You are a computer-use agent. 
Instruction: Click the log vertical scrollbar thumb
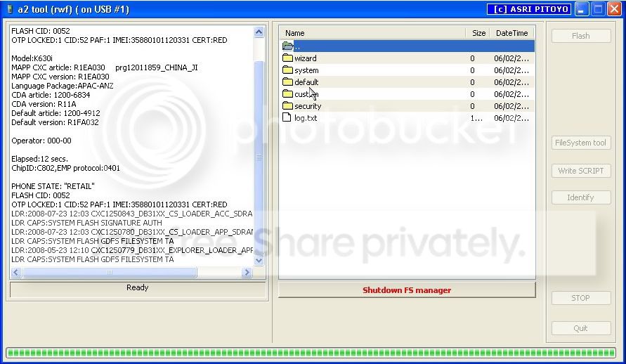(259, 157)
